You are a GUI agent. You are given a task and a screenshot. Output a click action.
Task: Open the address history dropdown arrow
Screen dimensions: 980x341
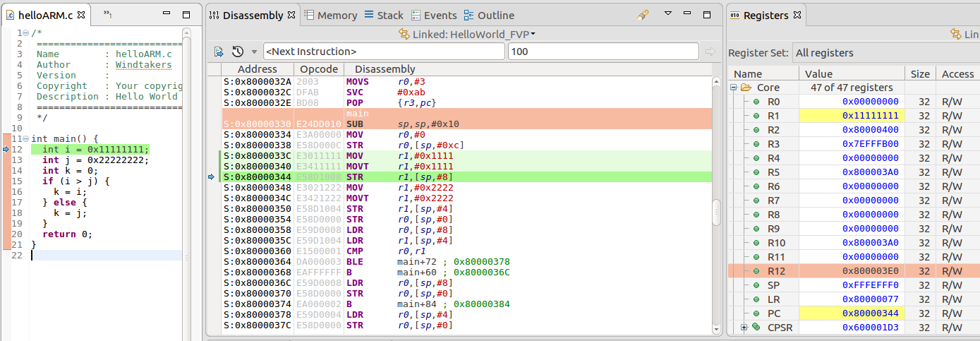coord(254,52)
